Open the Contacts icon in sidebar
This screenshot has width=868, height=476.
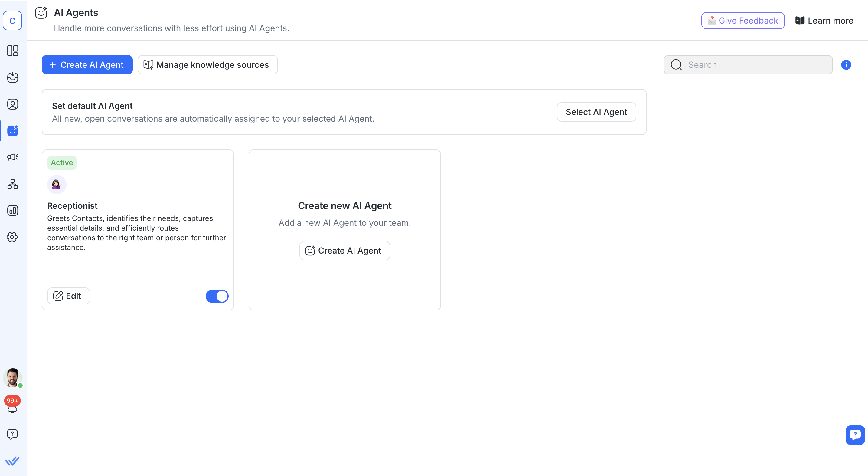(x=12, y=104)
